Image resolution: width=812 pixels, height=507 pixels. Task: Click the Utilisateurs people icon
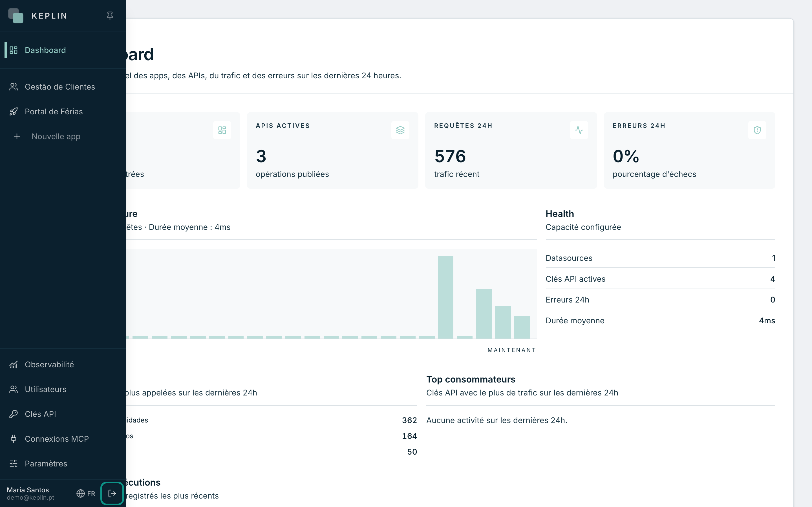tap(14, 389)
